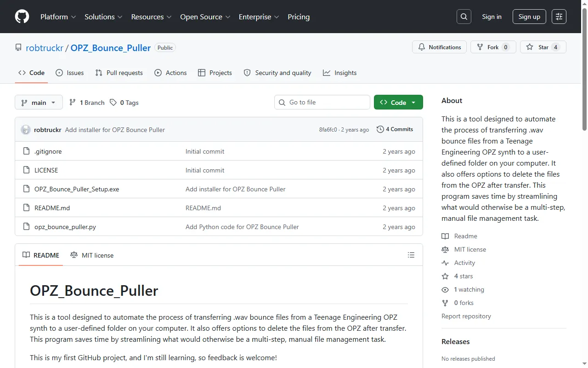Click file icon for .gitignore
The image size is (588, 368).
point(26,151)
